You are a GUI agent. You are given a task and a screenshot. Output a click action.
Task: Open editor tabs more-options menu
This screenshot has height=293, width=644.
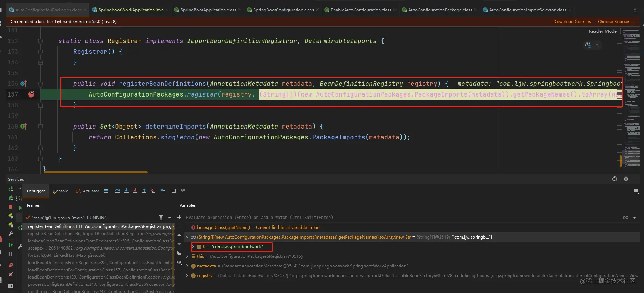(635, 10)
